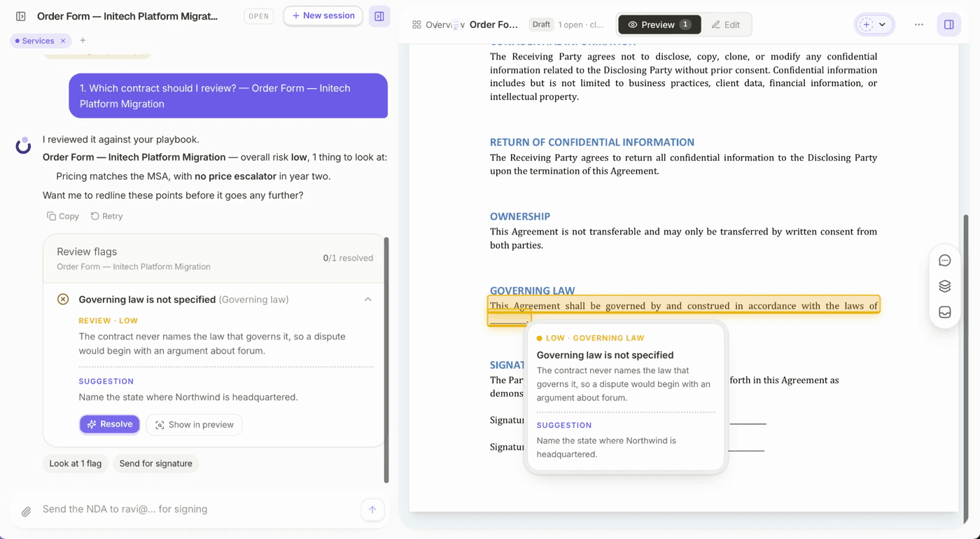Open the left sidebar via top-left panel icon
This screenshot has height=539, width=980.
click(21, 16)
